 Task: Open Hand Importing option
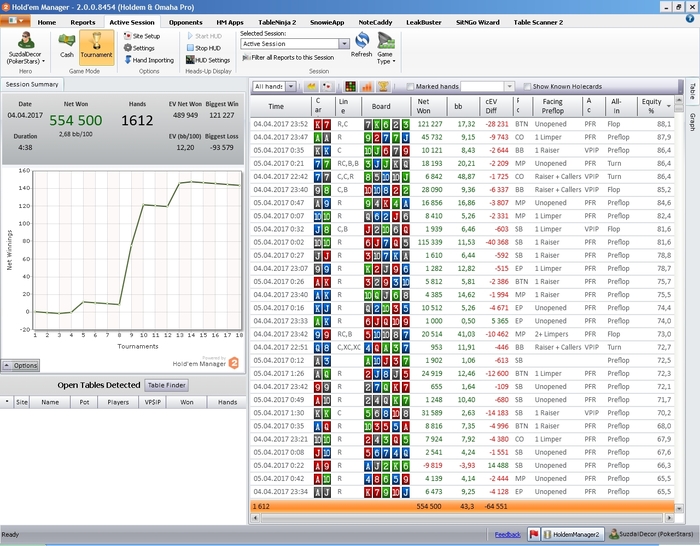149,60
